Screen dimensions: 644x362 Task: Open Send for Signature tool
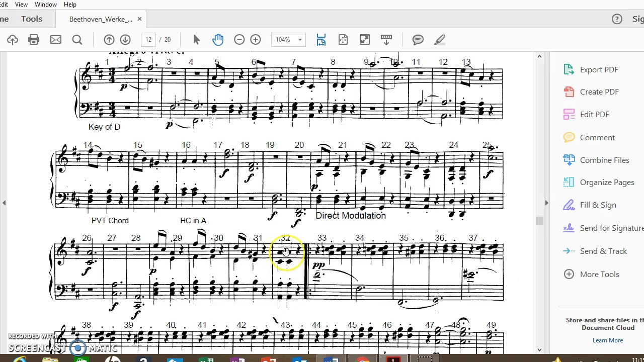603,228
